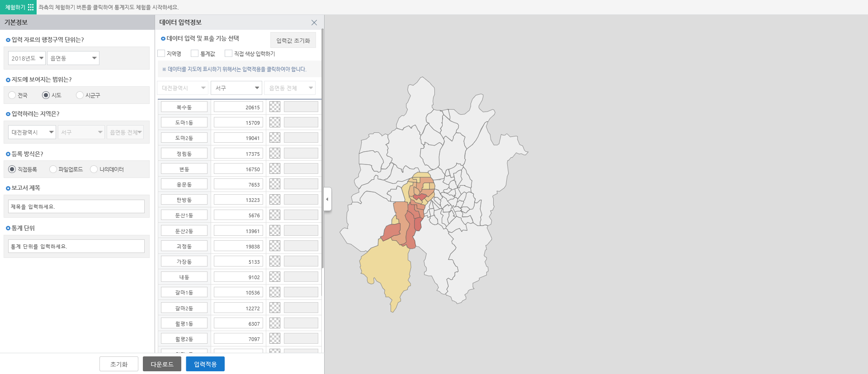The image size is (868, 374).
Task: Click the 입력적용 button
Action: tap(205, 364)
